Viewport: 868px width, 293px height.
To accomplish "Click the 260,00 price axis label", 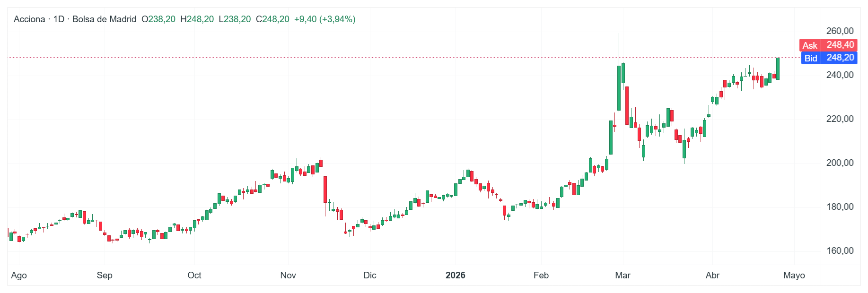I will (840, 31).
